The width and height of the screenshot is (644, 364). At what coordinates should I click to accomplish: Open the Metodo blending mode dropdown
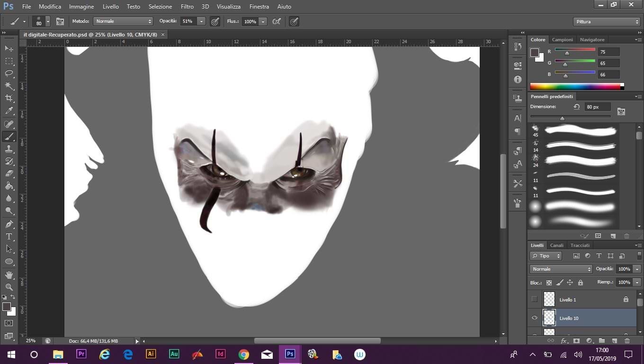coord(123,21)
